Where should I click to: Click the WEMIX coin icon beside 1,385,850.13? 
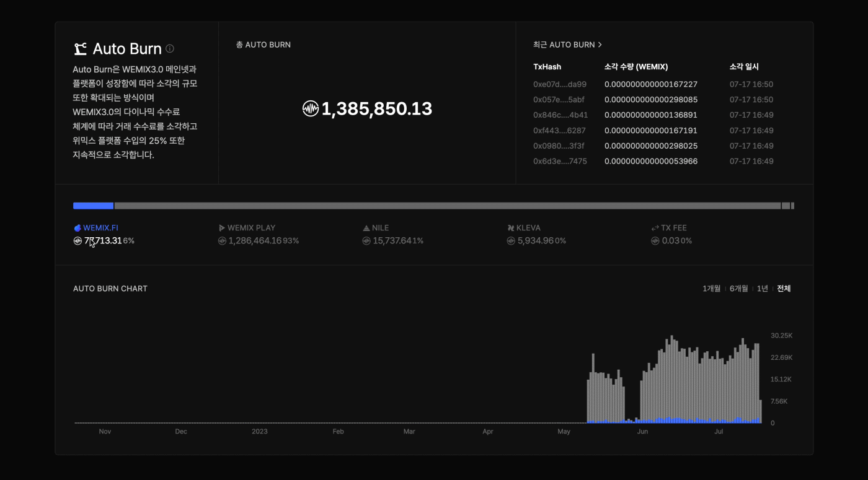click(310, 109)
